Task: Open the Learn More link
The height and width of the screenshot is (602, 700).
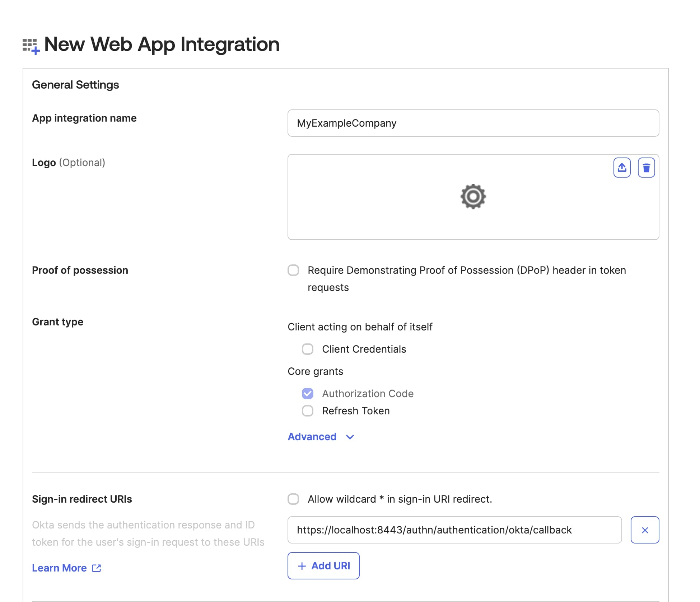Action: click(x=59, y=568)
